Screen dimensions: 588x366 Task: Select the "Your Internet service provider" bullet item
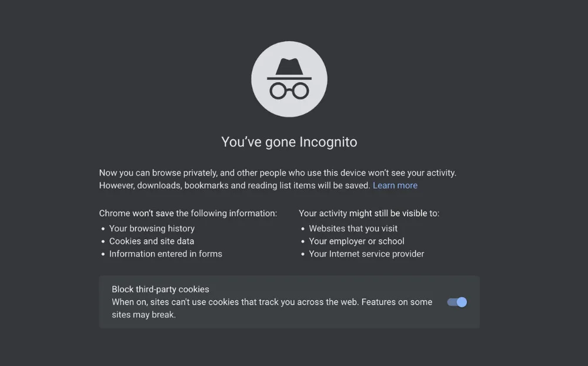point(366,254)
